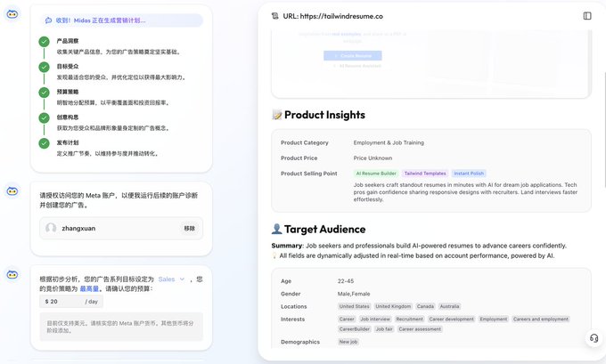Click the green checkmark beside 创意构思

45,117
